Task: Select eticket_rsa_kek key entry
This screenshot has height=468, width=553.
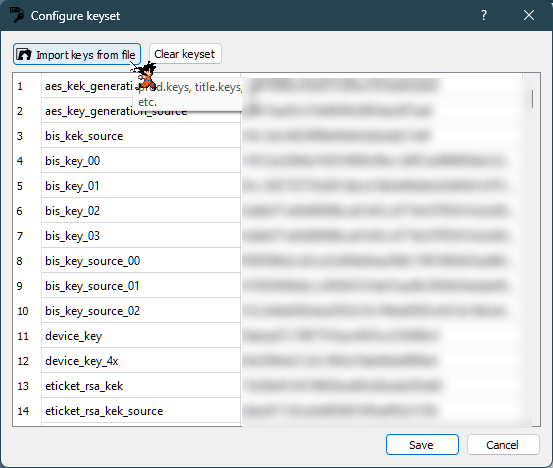Action: 141,386
